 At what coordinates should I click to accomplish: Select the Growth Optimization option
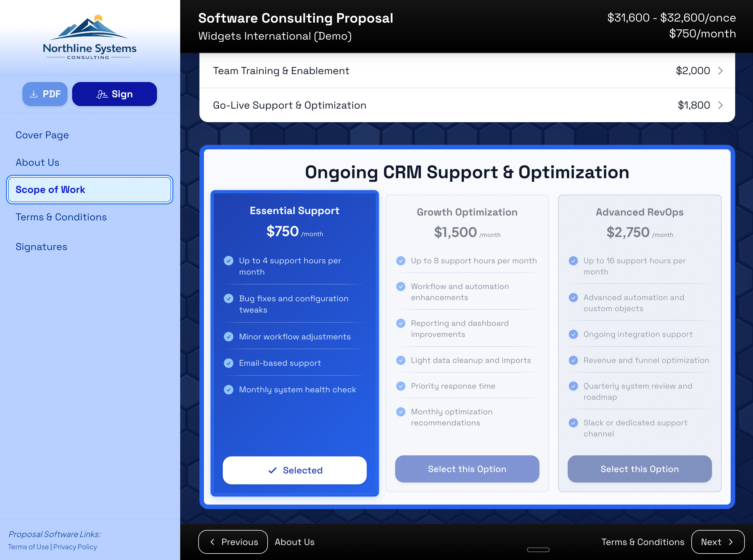pyautogui.click(x=467, y=469)
